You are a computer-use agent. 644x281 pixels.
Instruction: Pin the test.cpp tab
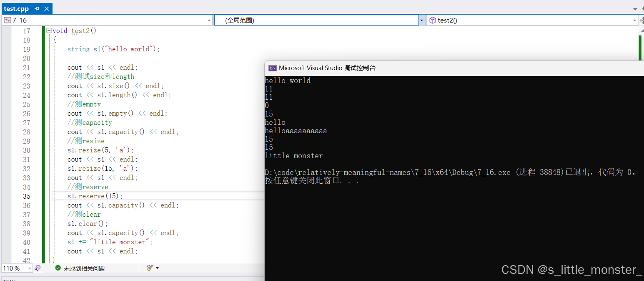[x=37, y=9]
